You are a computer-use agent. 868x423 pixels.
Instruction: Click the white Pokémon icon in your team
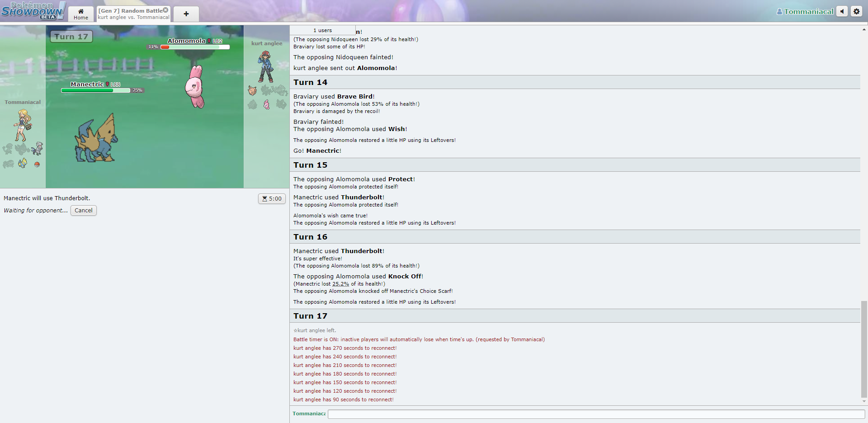tap(38, 148)
